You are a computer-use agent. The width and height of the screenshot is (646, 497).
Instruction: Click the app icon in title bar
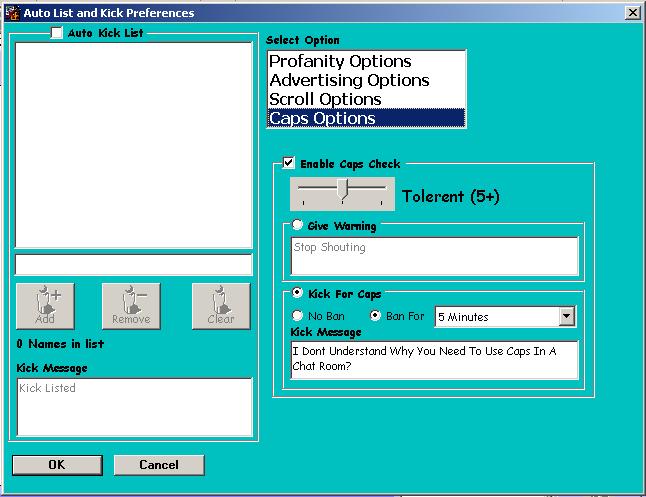click(x=12, y=13)
